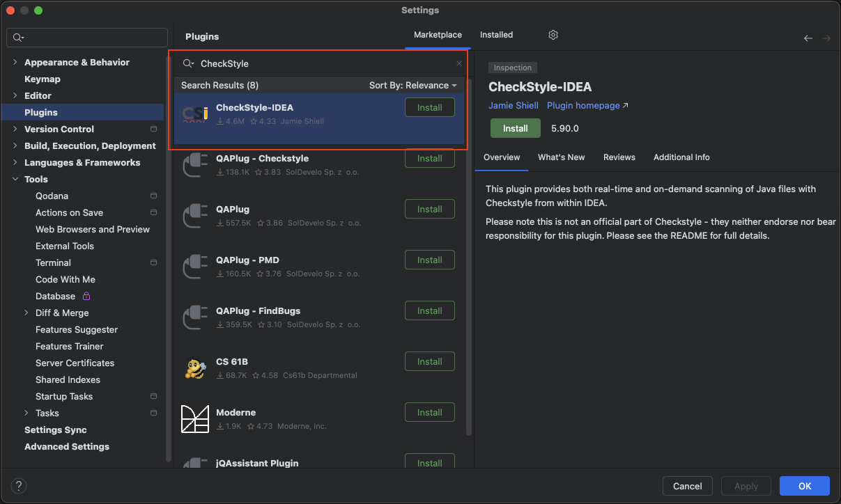Click the plugin search magnifier icon
This screenshot has width=841, height=504.
(188, 63)
